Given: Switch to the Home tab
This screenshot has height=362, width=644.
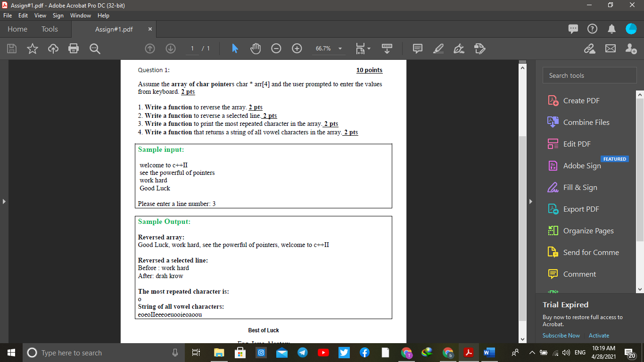Looking at the screenshot, I should [x=17, y=29].
